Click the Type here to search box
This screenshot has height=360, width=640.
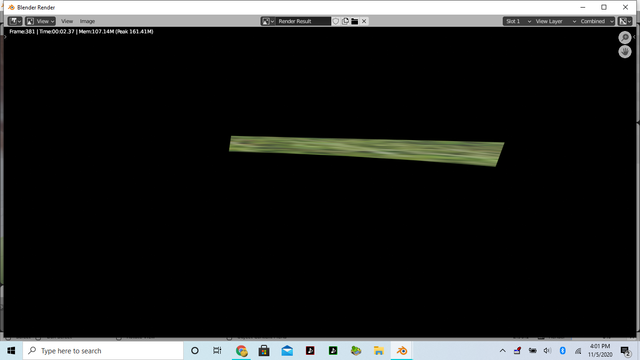103,351
